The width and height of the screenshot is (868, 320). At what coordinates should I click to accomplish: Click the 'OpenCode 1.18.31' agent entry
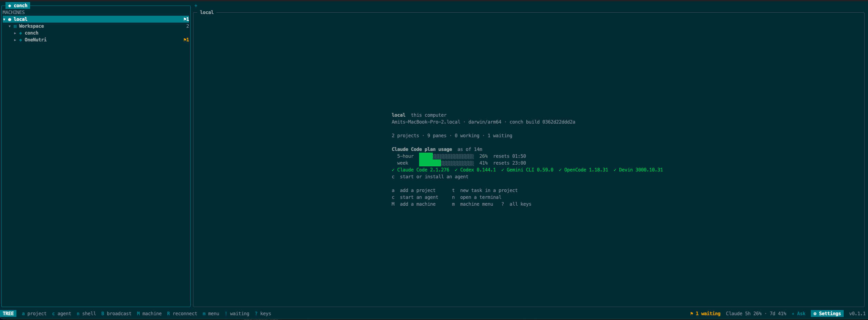tap(583, 170)
